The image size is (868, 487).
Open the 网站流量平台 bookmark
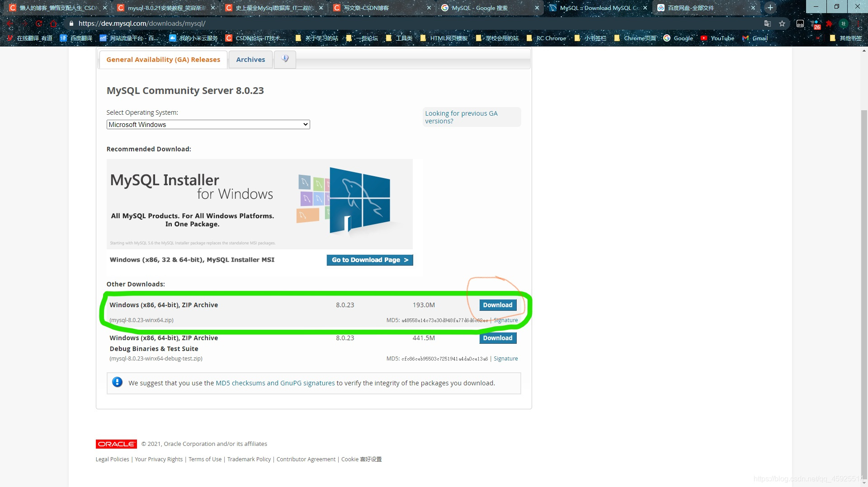coord(130,38)
